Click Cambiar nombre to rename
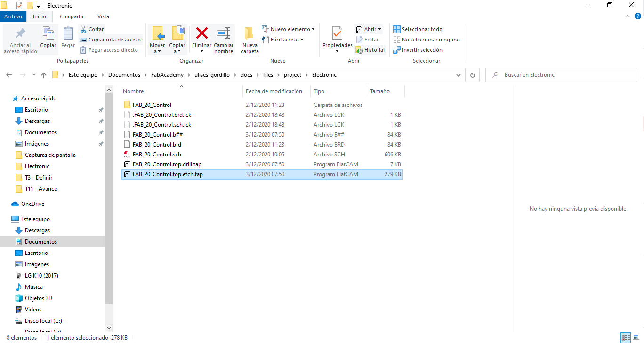 (x=224, y=40)
